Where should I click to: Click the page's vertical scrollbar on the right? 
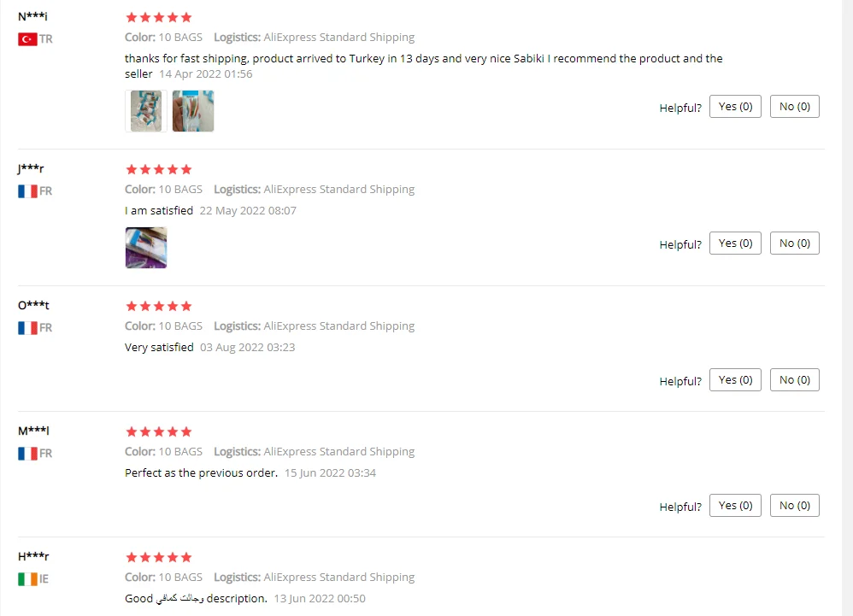pyautogui.click(x=847, y=308)
